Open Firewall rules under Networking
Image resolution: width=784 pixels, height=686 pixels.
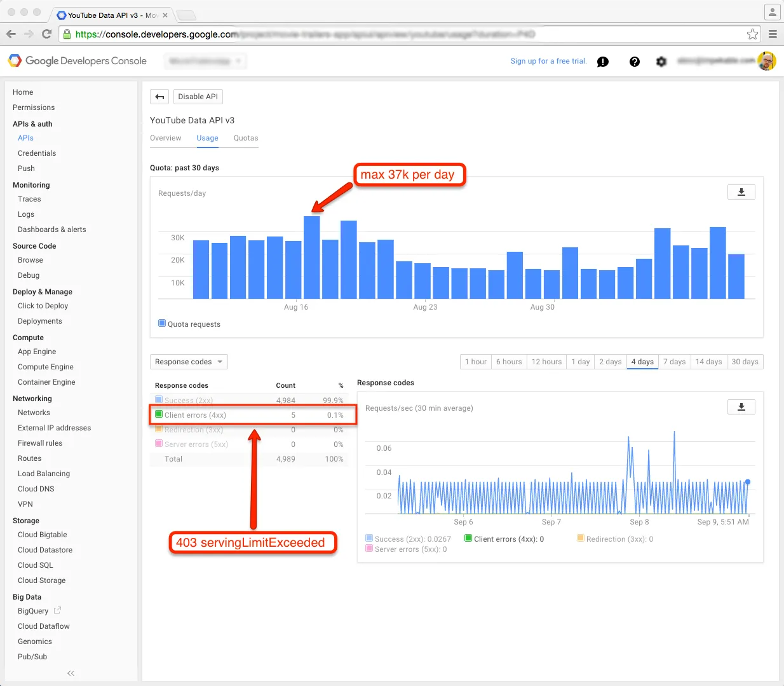click(x=40, y=443)
